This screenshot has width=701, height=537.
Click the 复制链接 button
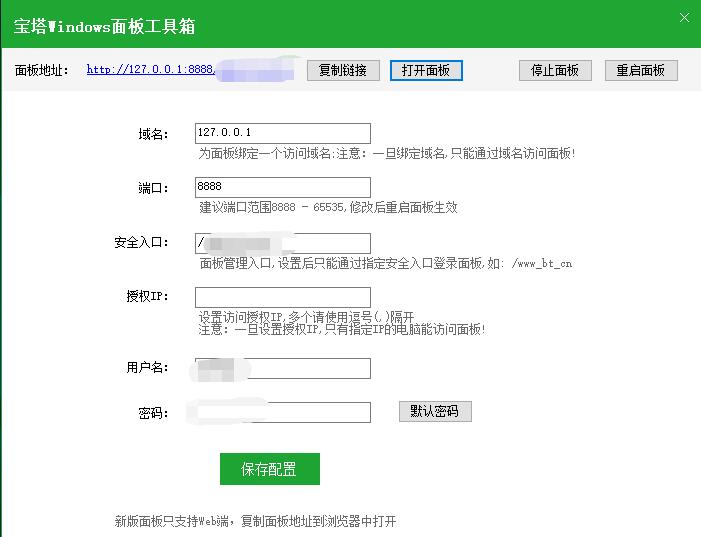pos(343,70)
